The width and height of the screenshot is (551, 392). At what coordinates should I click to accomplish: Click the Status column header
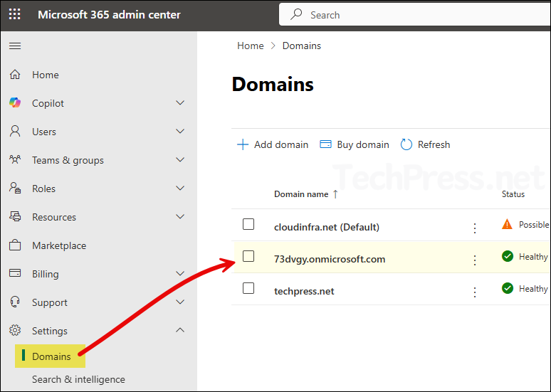pyautogui.click(x=513, y=194)
